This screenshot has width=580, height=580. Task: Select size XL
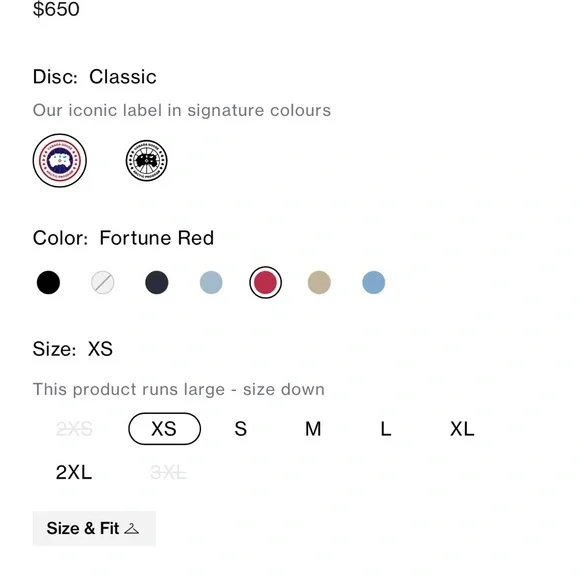click(x=462, y=429)
